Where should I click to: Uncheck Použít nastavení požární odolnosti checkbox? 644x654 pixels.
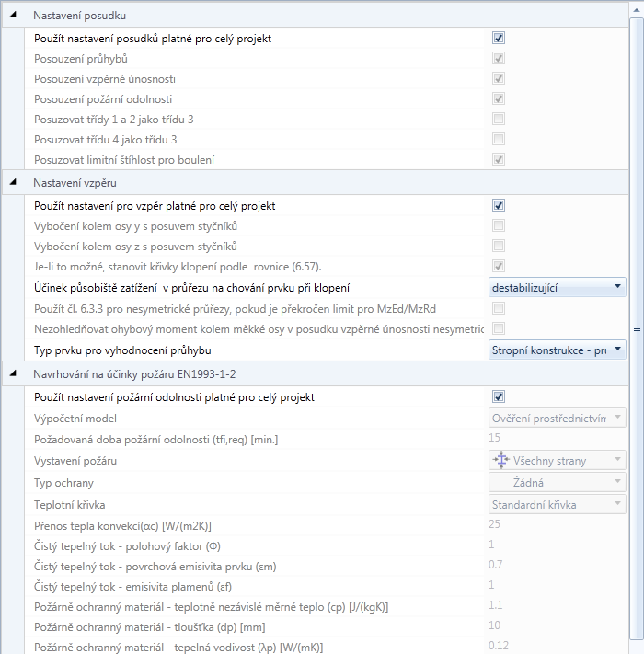pyautogui.click(x=499, y=396)
